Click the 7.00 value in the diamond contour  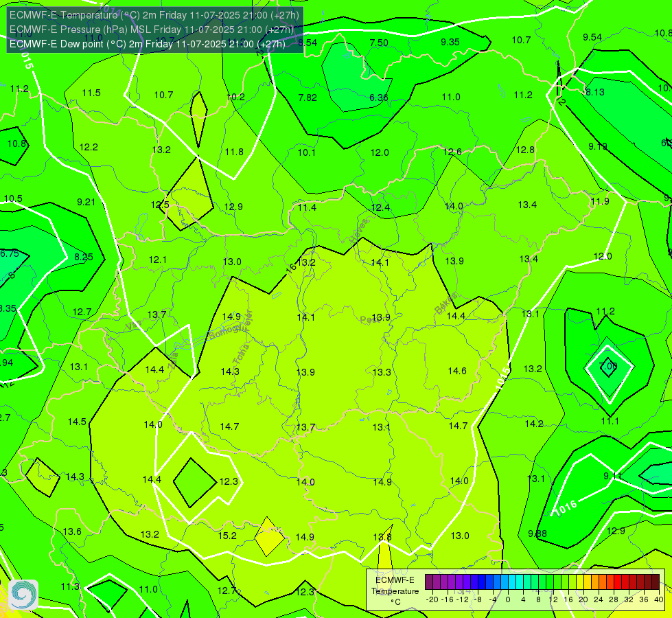pyautogui.click(x=608, y=366)
